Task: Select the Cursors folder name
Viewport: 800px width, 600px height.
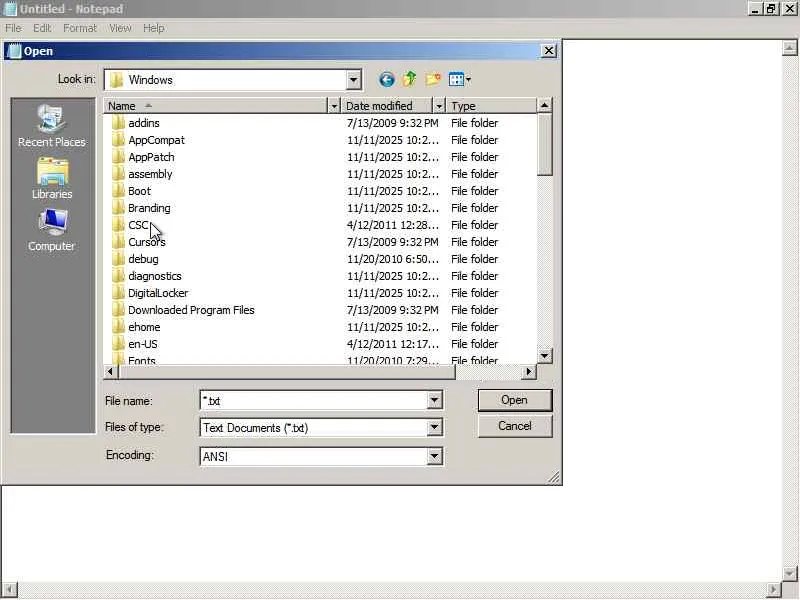Action: click(147, 242)
